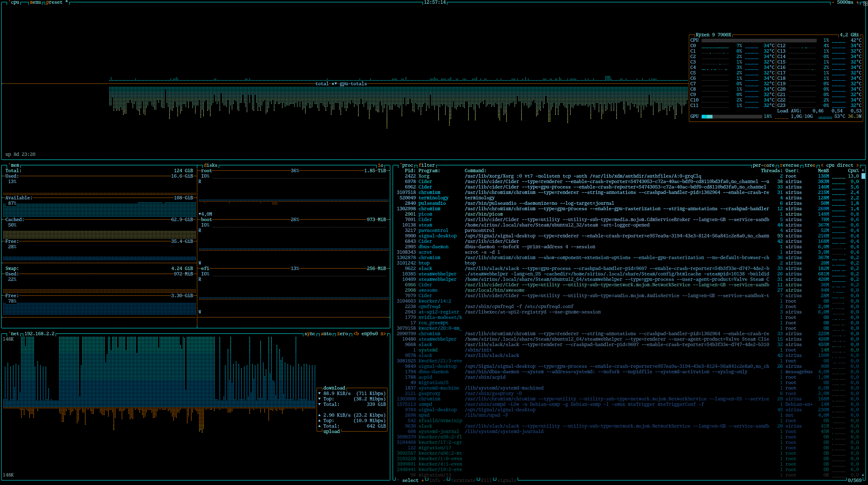Click the 0/569 process count
Screen dimensions: 868x485
(x=855, y=480)
